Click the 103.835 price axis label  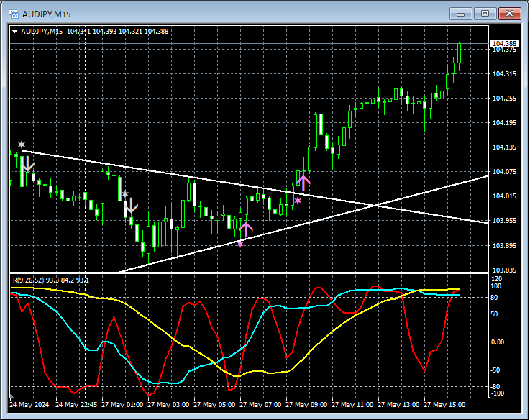pos(504,270)
